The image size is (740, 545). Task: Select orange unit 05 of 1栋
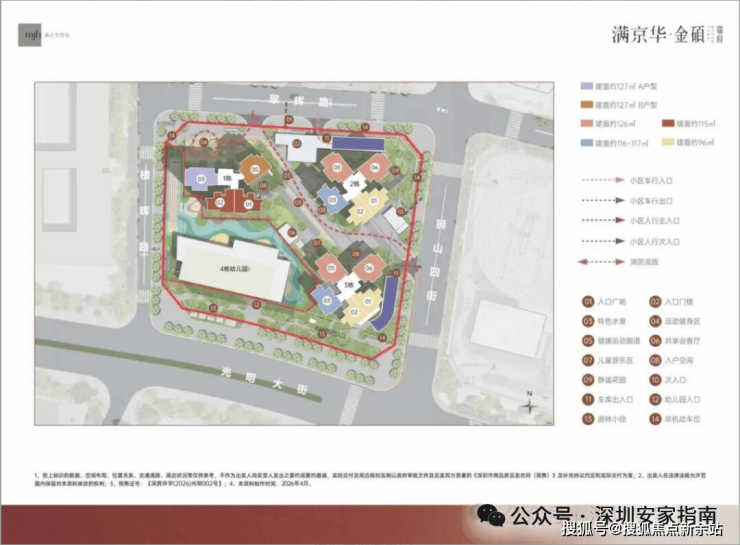[255, 169]
